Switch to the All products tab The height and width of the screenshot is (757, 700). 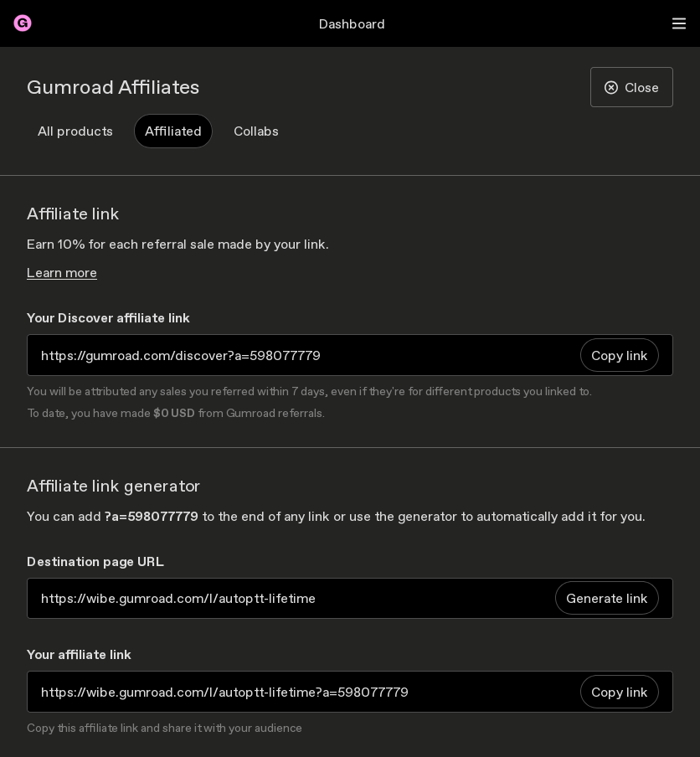pyautogui.click(x=75, y=131)
